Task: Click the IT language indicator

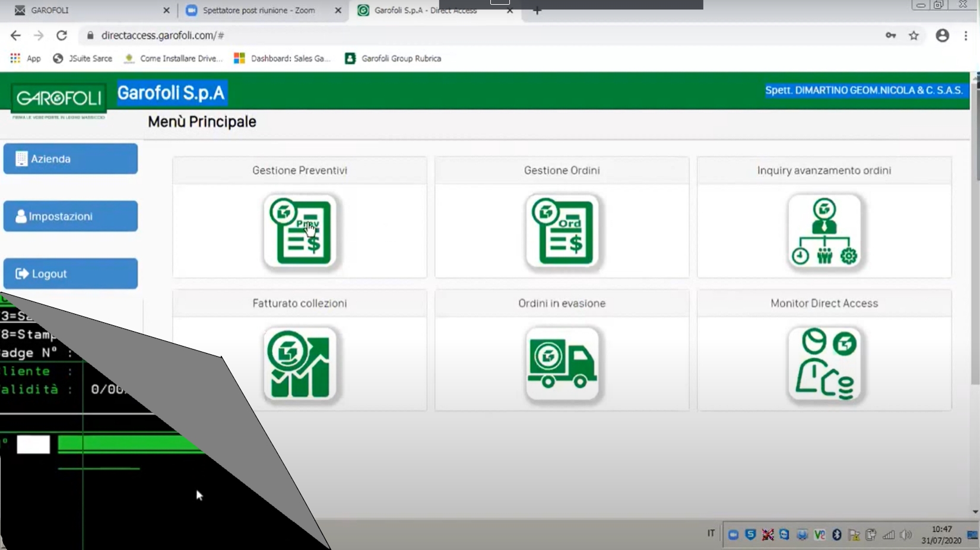Action: [711, 533]
